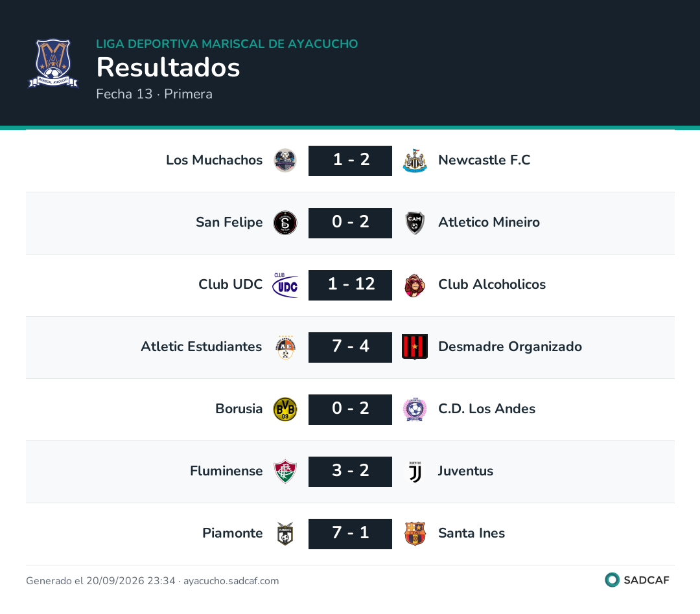Click the Piamonte team crest

click(x=285, y=534)
